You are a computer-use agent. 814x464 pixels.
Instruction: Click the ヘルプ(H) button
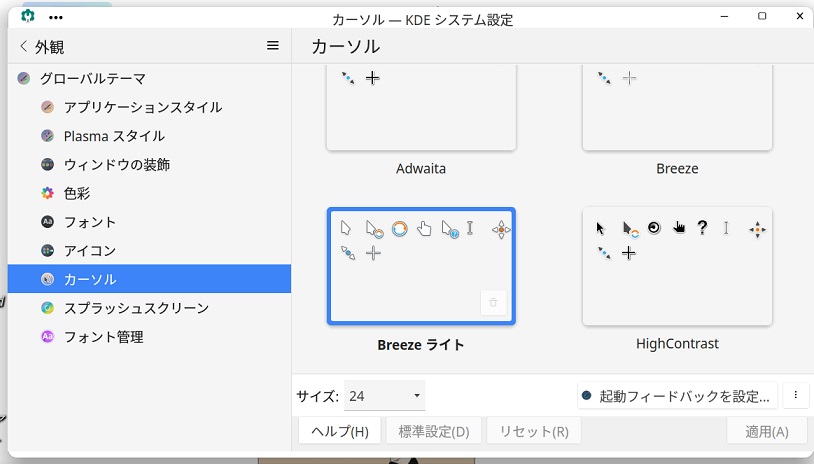[x=340, y=431]
